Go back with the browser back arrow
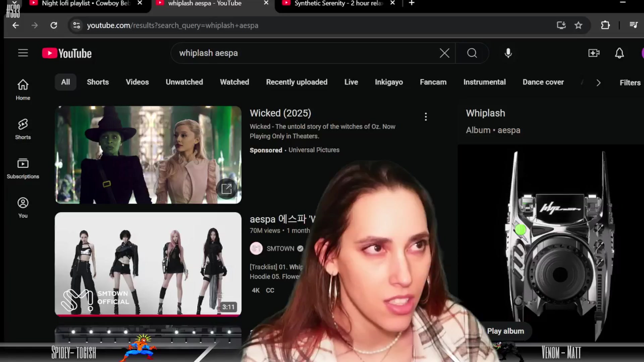The image size is (644, 362). 15,25
